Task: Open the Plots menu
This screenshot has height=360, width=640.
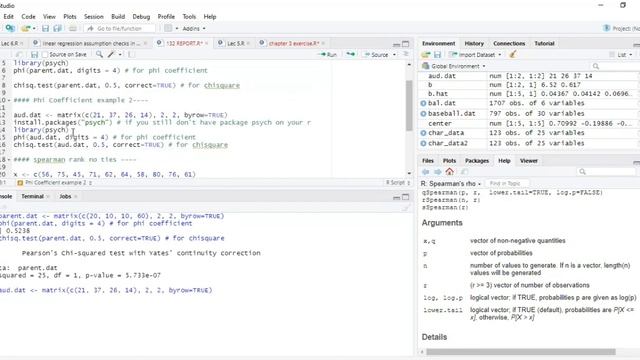Action: [70, 17]
